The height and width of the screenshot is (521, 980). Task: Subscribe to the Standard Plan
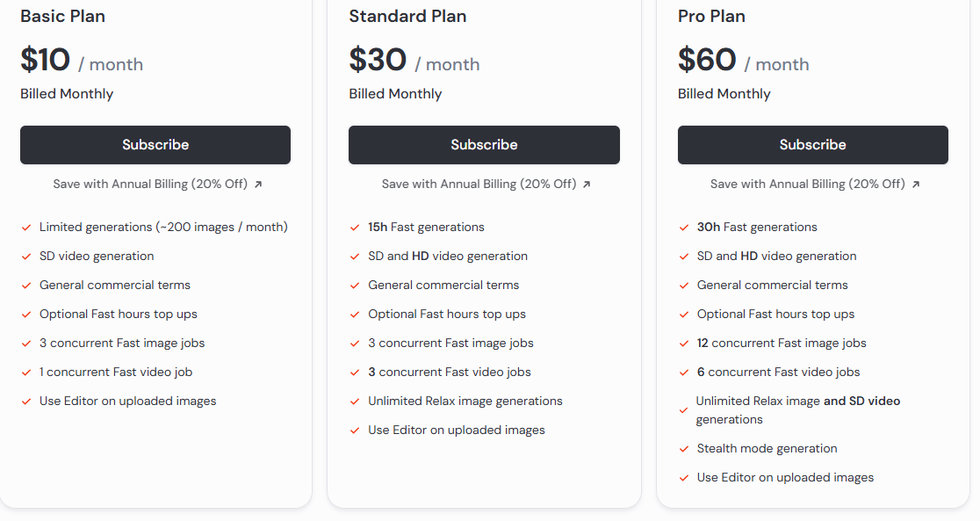(x=484, y=144)
